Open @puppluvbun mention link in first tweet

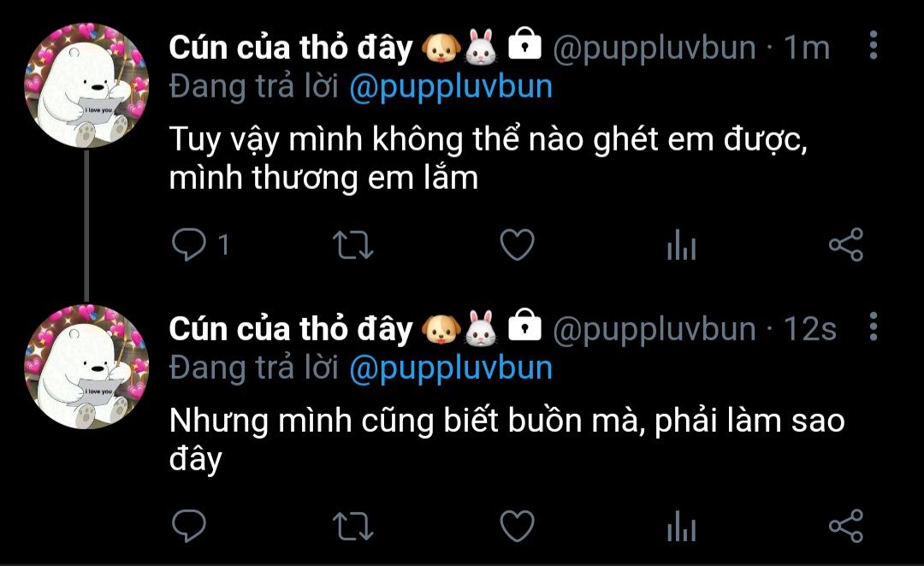[451, 88]
